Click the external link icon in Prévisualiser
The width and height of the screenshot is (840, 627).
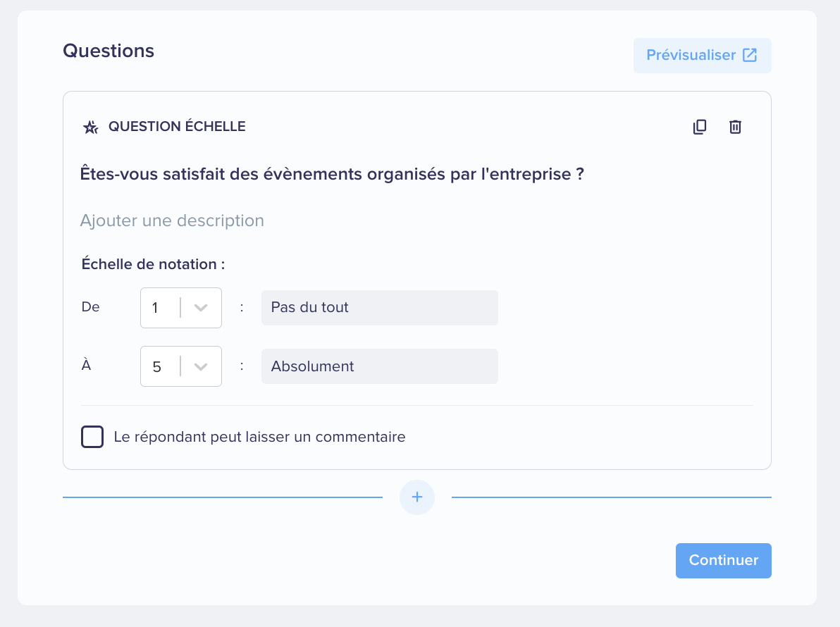tap(750, 55)
